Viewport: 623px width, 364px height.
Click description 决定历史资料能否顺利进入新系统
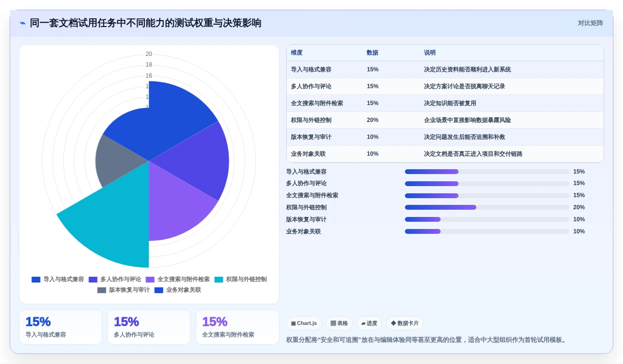click(468, 69)
